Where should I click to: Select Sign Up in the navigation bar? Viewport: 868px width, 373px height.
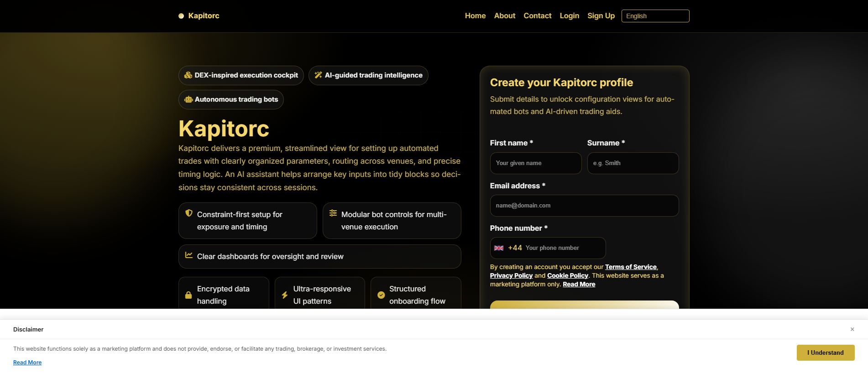[601, 16]
